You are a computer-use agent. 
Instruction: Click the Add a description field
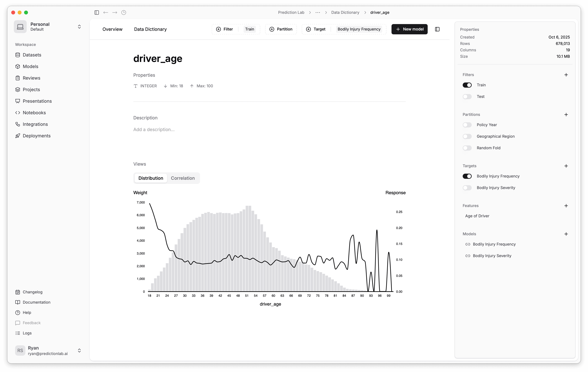[154, 130]
